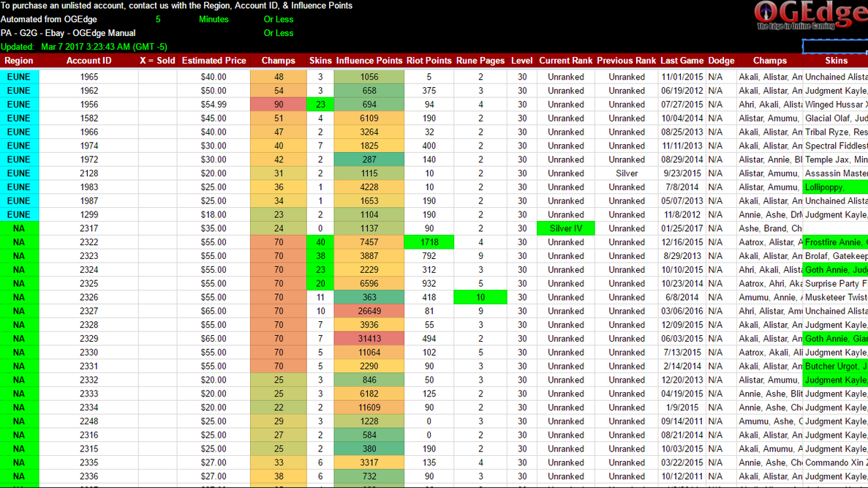The height and width of the screenshot is (488, 868).
Task: Click account ID cell 1956
Action: (x=88, y=105)
